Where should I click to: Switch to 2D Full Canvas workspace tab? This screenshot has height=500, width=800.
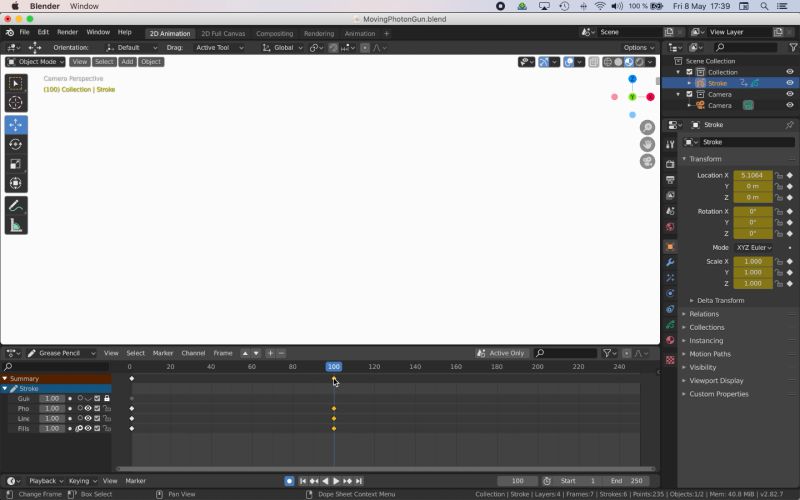click(x=223, y=34)
